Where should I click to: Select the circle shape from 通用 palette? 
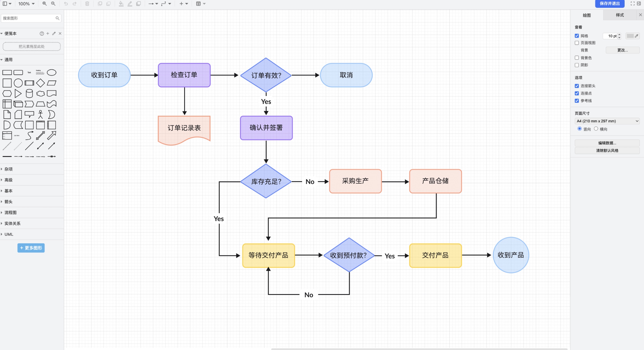pos(18,83)
